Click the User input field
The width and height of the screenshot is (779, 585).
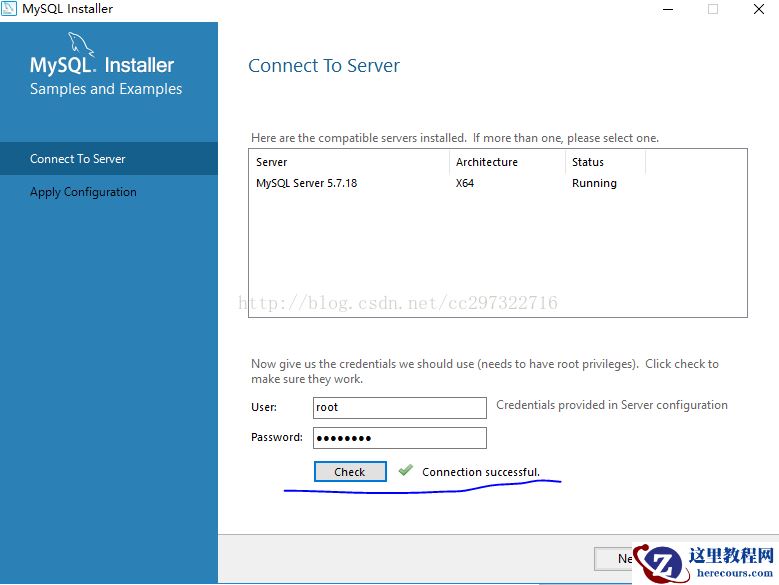[399, 408]
